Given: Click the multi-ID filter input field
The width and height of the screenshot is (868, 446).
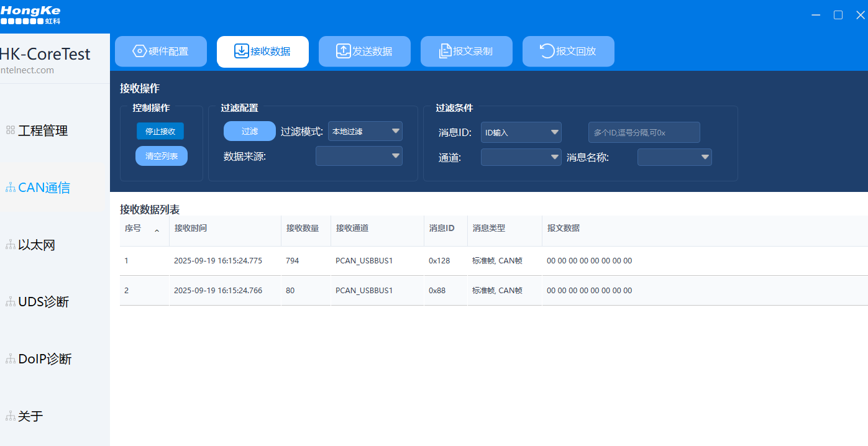Looking at the screenshot, I should (644, 132).
